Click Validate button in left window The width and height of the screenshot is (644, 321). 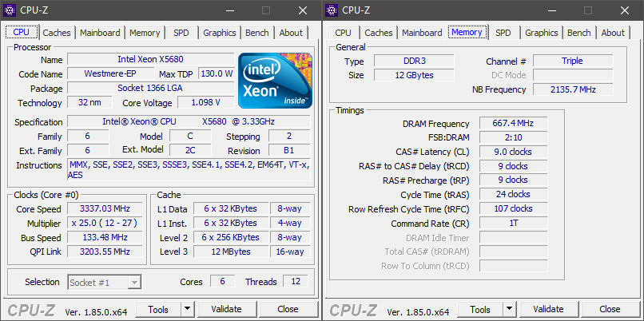(226, 309)
